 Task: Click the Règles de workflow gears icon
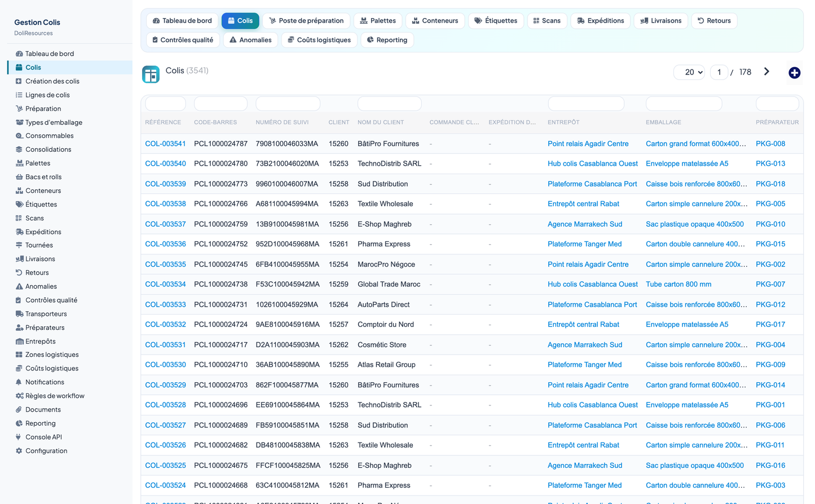click(19, 396)
